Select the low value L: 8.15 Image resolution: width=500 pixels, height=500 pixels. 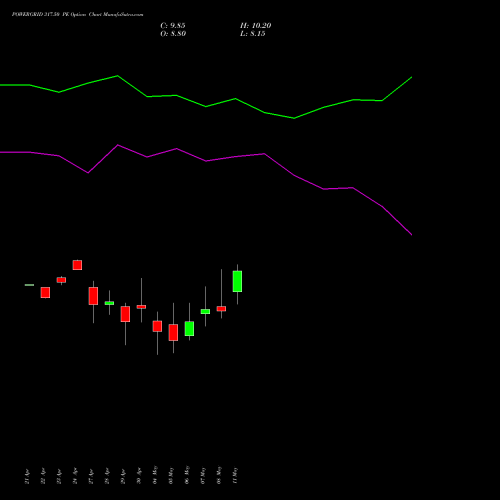pos(253,34)
